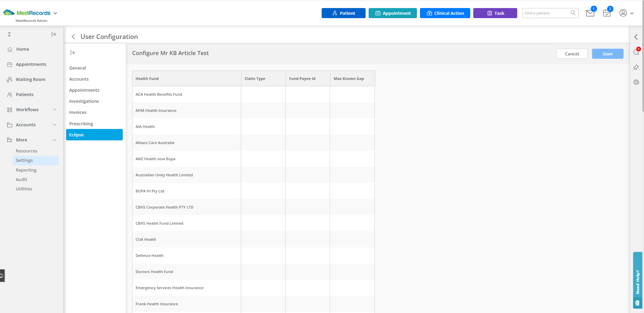Collapse the main navigation sidebar
This screenshot has width=644, height=313.
pos(54,34)
